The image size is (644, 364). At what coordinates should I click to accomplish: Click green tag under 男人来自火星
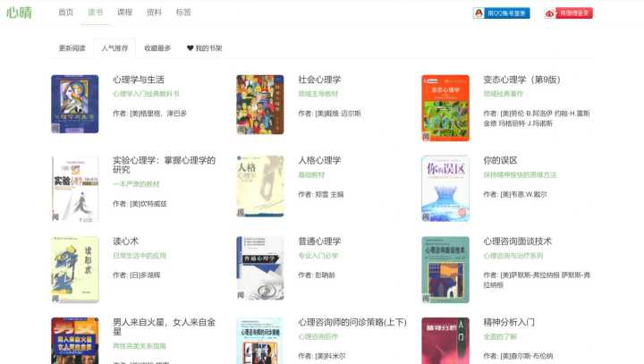[140, 346]
